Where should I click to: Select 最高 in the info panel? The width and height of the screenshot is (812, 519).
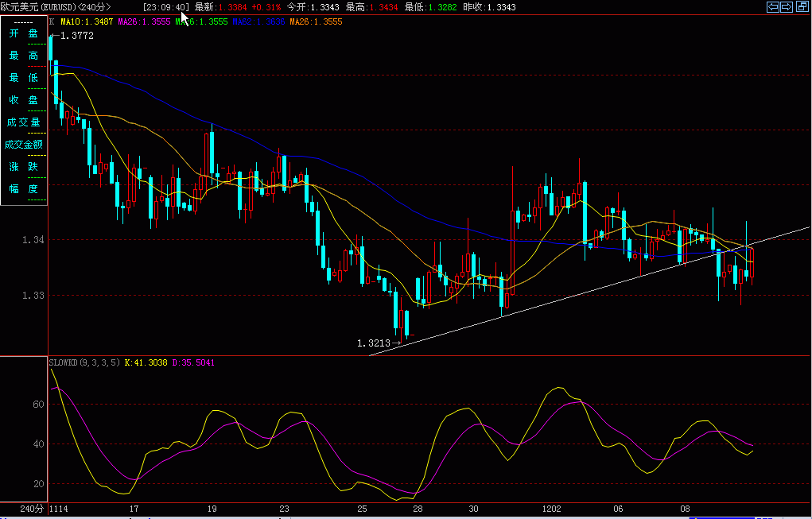click(x=24, y=56)
